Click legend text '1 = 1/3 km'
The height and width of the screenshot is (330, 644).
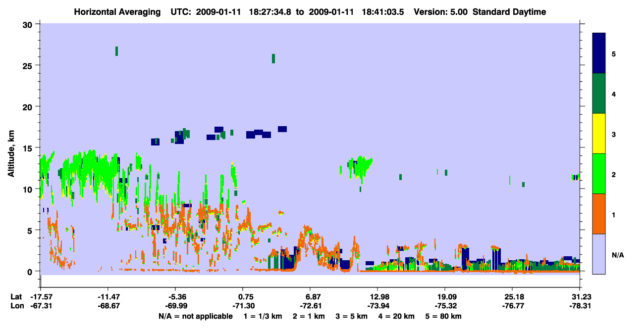[262, 316]
